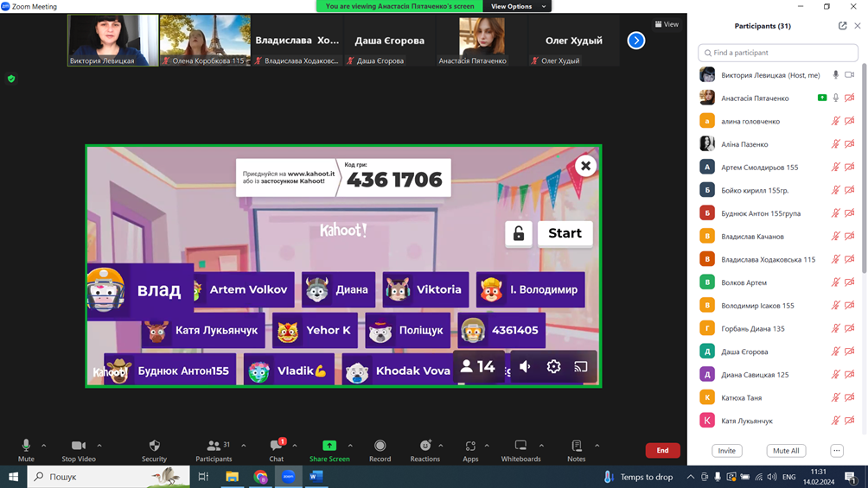Select the Kahoot player Artem Volkov
This screenshot has height=488, width=868.
(244, 289)
